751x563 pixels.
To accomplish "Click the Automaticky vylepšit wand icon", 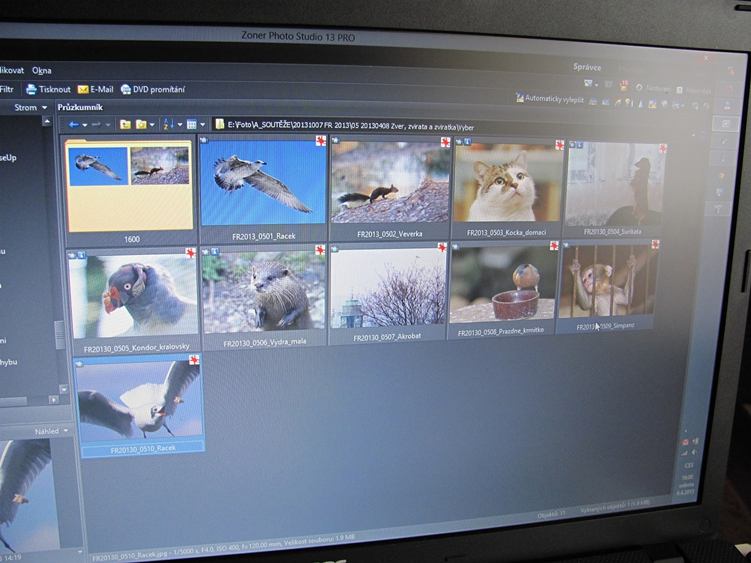I will pyautogui.click(x=520, y=98).
